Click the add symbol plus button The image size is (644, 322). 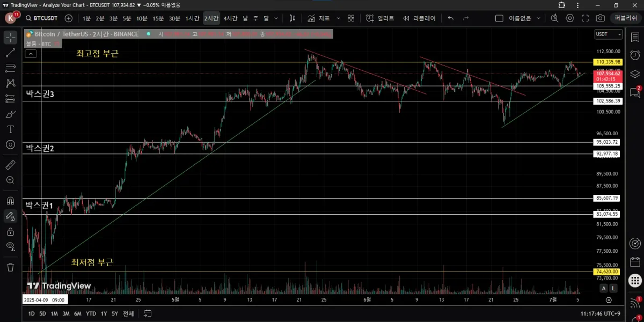pyautogui.click(x=68, y=18)
